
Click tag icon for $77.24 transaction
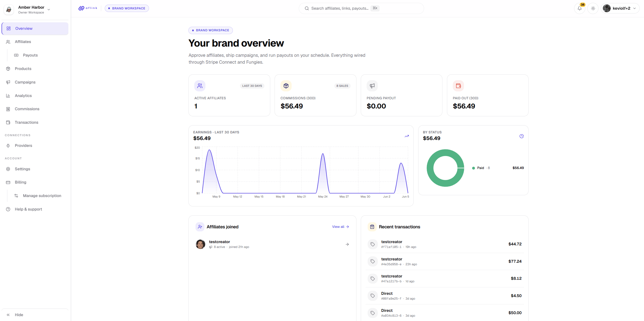[373, 261]
